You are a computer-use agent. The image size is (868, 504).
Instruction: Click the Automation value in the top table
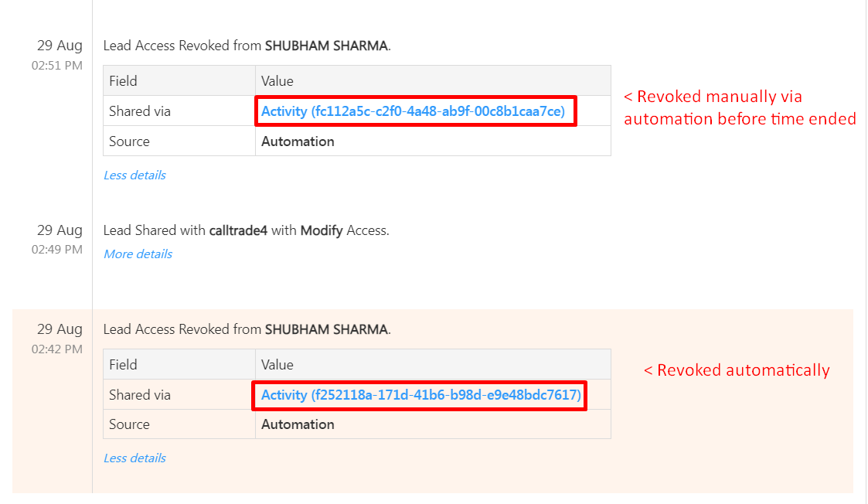(x=298, y=141)
